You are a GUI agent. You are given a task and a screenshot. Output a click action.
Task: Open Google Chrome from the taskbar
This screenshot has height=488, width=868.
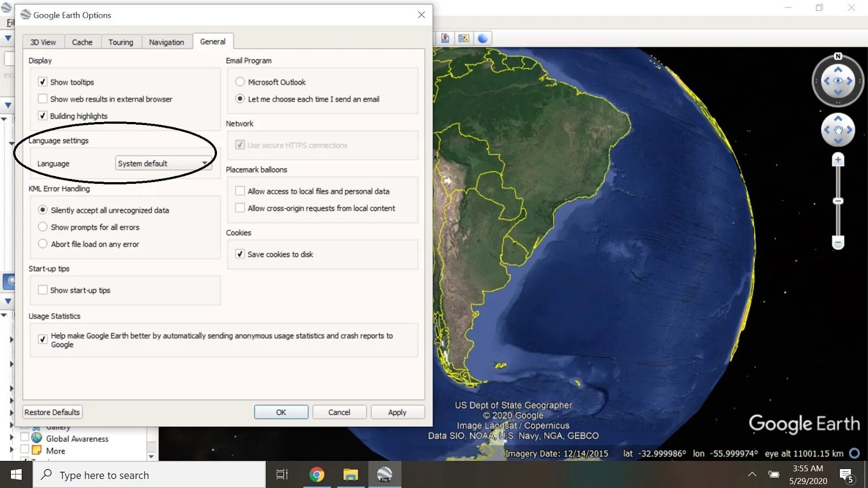[x=317, y=475]
